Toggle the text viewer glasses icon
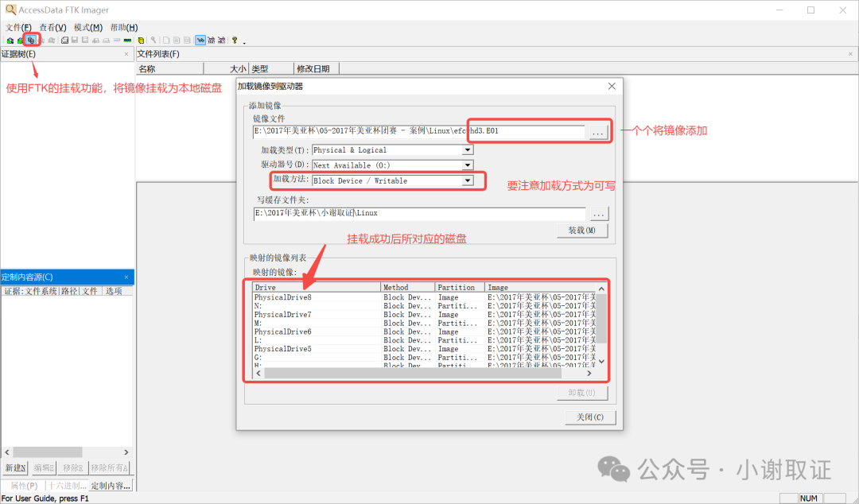The height and width of the screenshot is (504, 859). click(211, 40)
